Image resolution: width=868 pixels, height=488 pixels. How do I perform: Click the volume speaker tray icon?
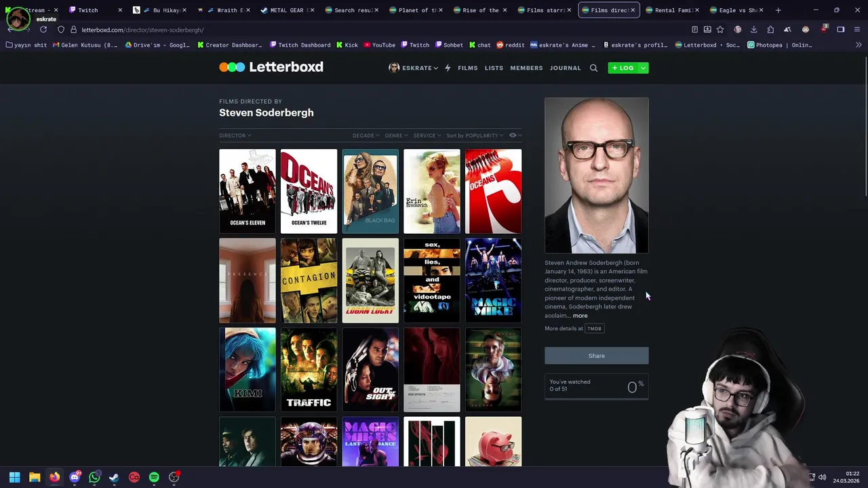[x=822, y=477]
